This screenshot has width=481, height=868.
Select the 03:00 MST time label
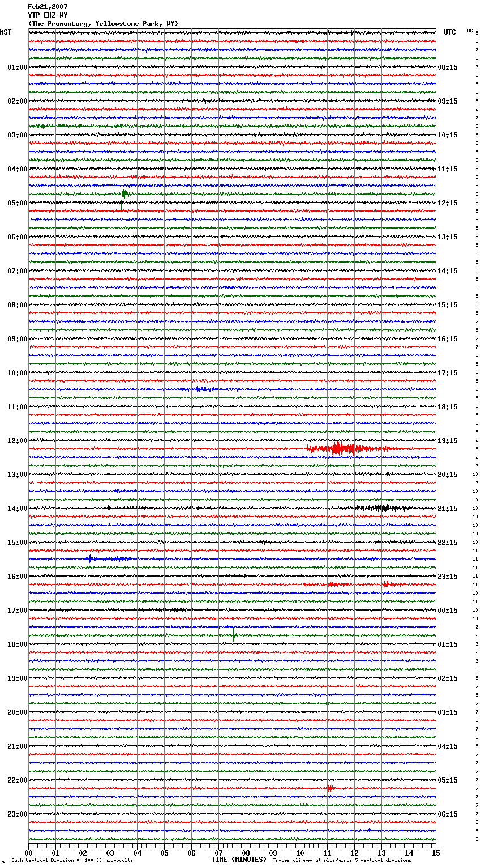(18, 135)
